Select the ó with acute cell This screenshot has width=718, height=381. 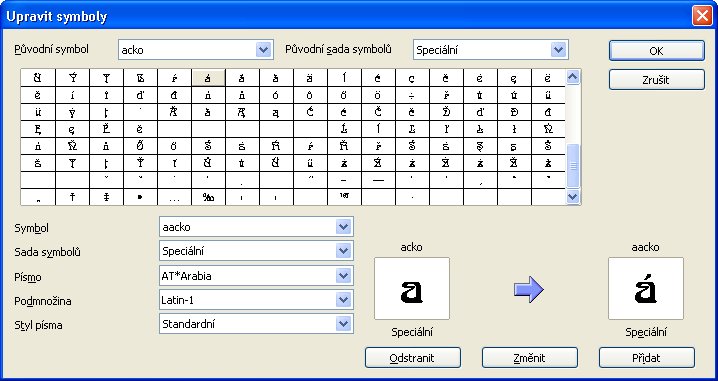coord(276,95)
